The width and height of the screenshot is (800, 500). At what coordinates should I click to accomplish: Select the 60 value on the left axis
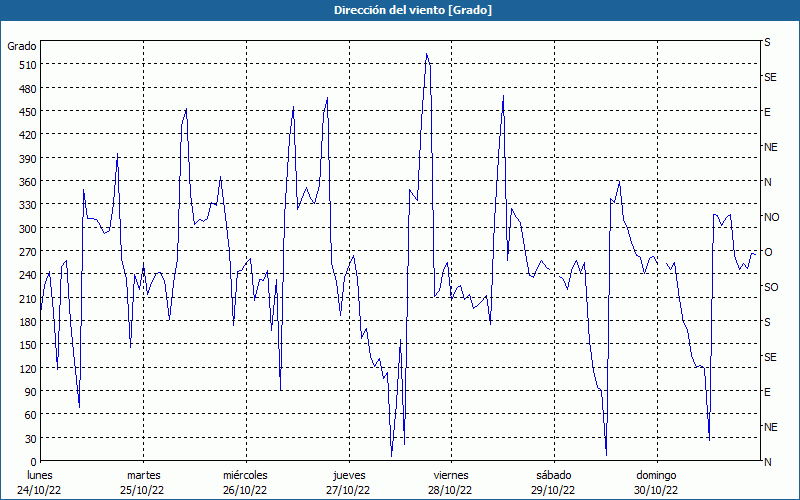[30, 415]
